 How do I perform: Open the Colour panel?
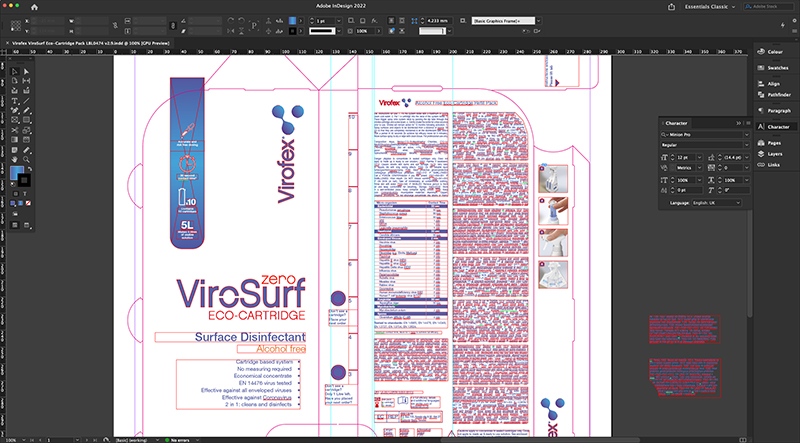click(770, 52)
